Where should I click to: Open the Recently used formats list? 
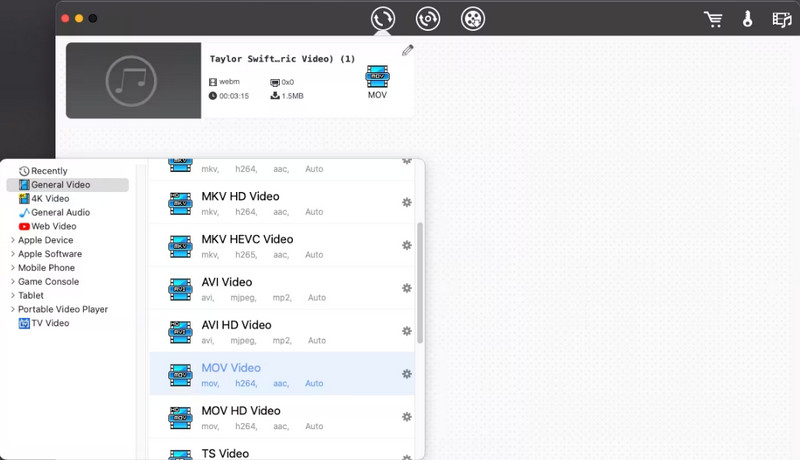pos(49,171)
